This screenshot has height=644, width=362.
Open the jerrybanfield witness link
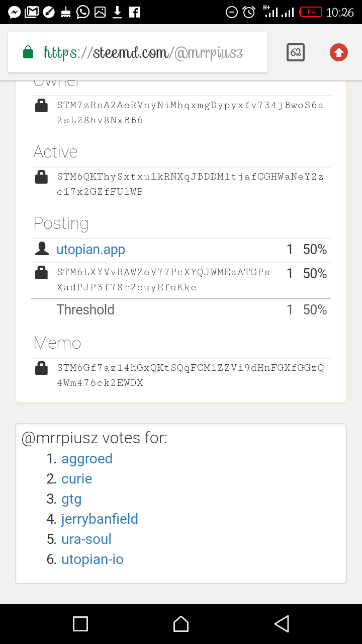(100, 519)
